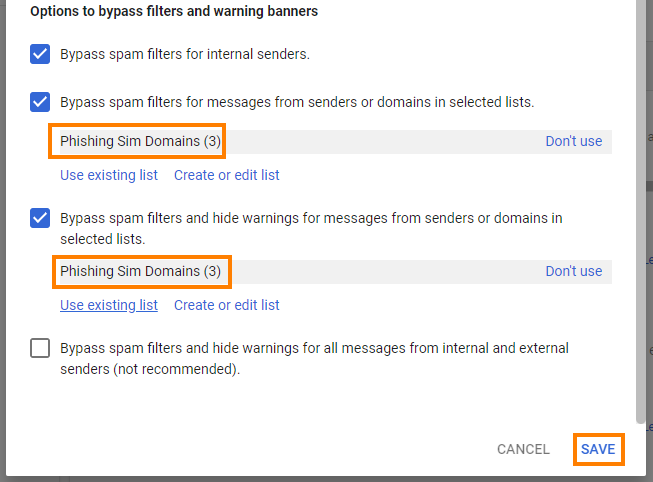Disable the bypass and hide warnings for selected lists checkbox
Image resolution: width=653 pixels, height=482 pixels.
pyautogui.click(x=40, y=218)
